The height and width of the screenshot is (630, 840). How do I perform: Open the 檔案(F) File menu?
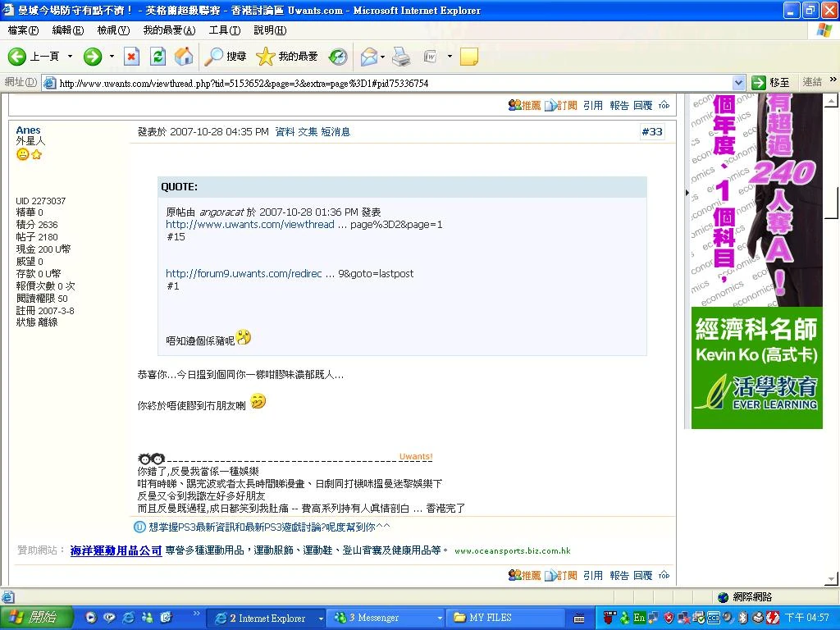coord(23,30)
